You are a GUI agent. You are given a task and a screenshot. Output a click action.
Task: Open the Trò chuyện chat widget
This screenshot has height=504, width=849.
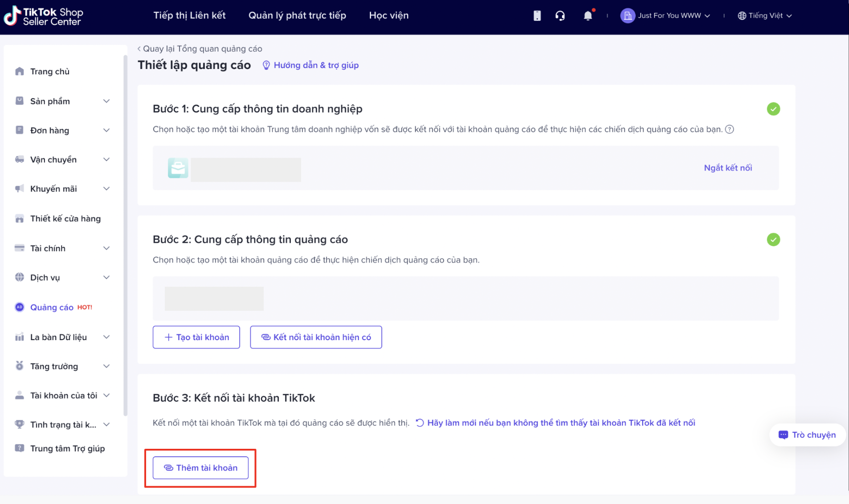click(x=807, y=435)
